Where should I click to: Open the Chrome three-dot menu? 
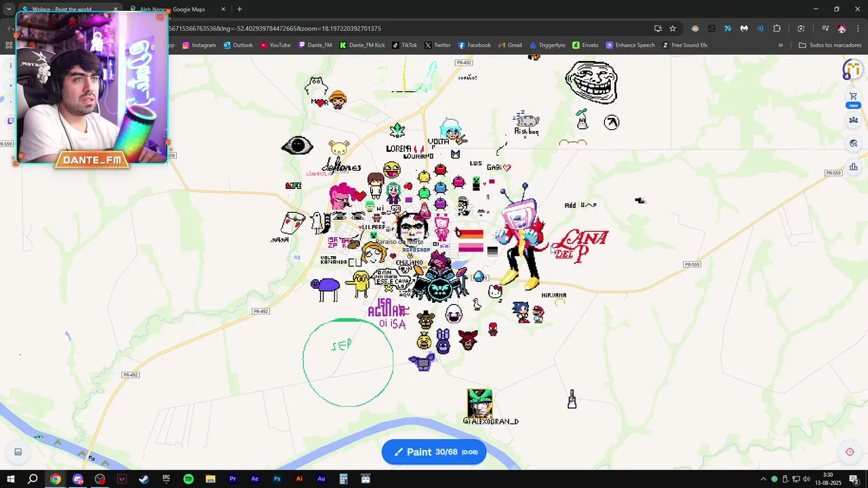tap(858, 28)
